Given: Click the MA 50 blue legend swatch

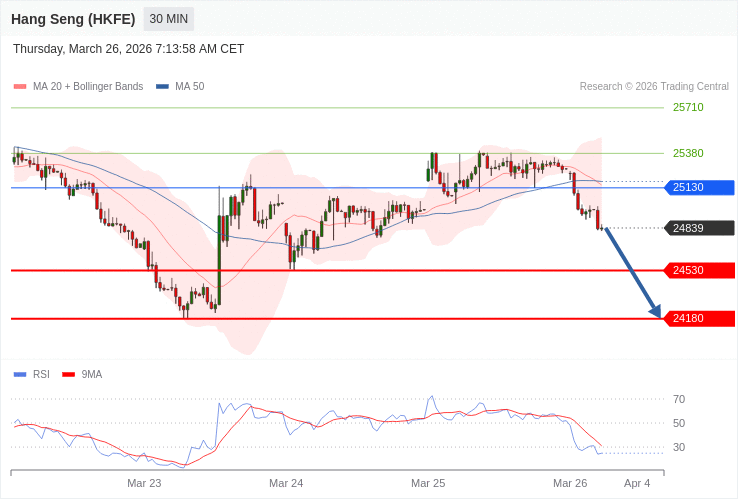Looking at the screenshot, I should (x=162, y=87).
